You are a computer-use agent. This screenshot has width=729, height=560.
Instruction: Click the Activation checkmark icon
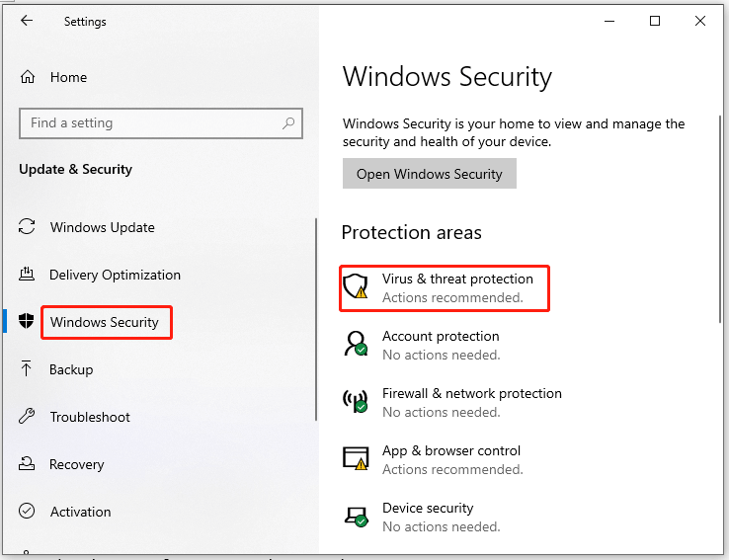[x=28, y=512]
